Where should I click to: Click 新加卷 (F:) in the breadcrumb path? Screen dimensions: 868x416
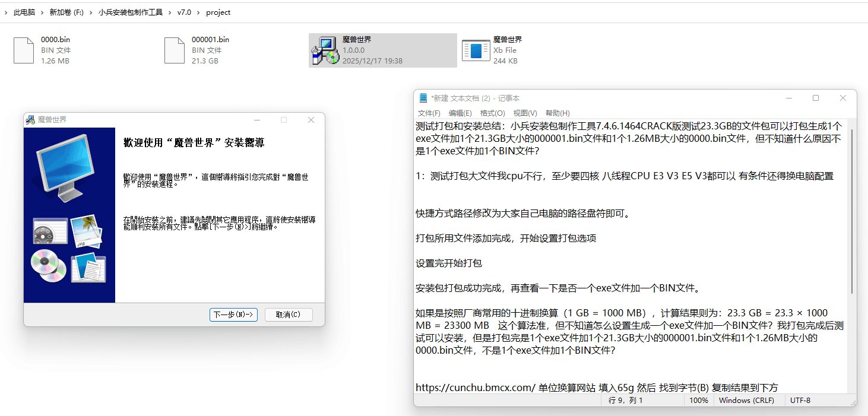click(66, 12)
